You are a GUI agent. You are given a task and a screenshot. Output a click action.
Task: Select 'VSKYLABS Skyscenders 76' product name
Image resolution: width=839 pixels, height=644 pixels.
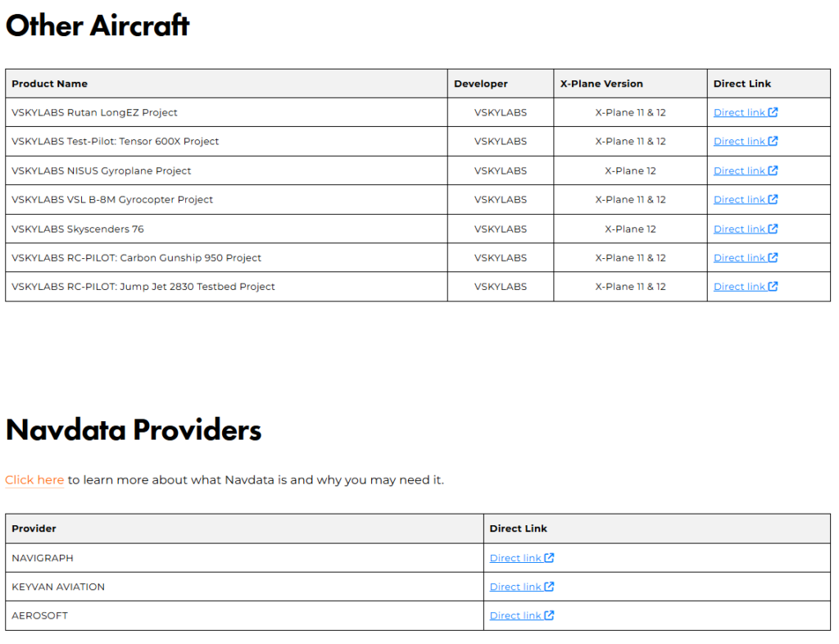coord(78,229)
